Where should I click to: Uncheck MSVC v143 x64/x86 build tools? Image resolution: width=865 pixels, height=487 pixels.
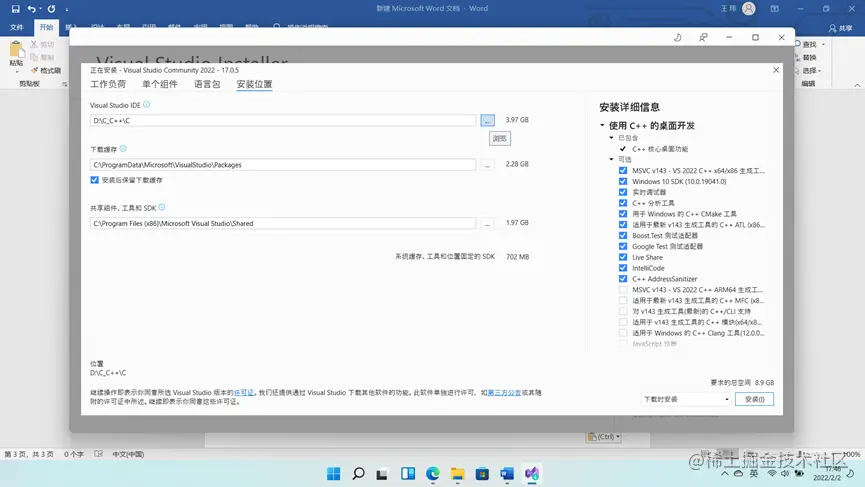click(623, 170)
